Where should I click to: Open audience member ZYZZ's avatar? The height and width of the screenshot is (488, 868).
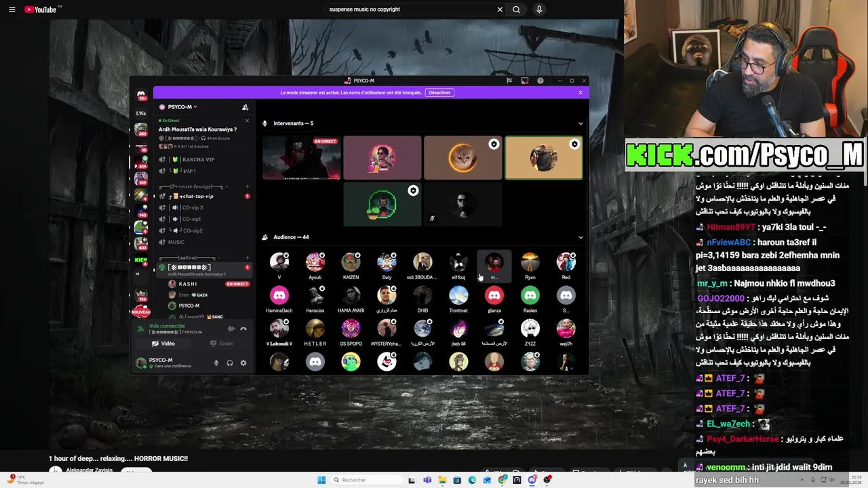pyautogui.click(x=530, y=329)
